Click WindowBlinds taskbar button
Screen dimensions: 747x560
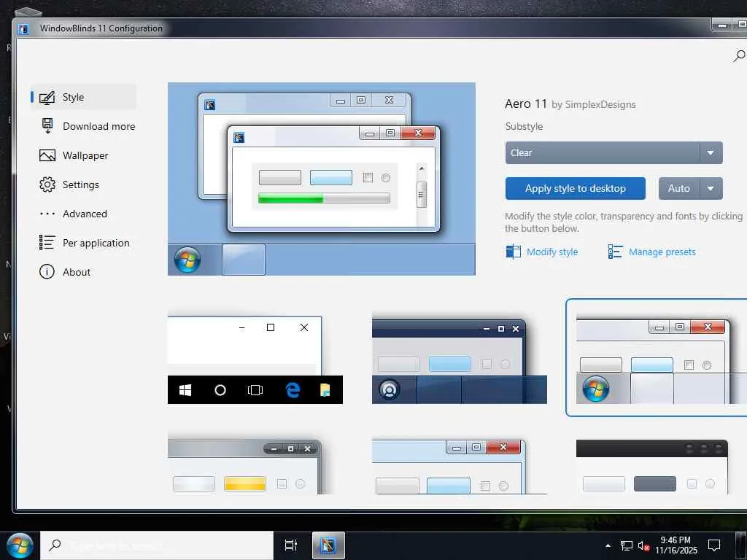tap(328, 545)
